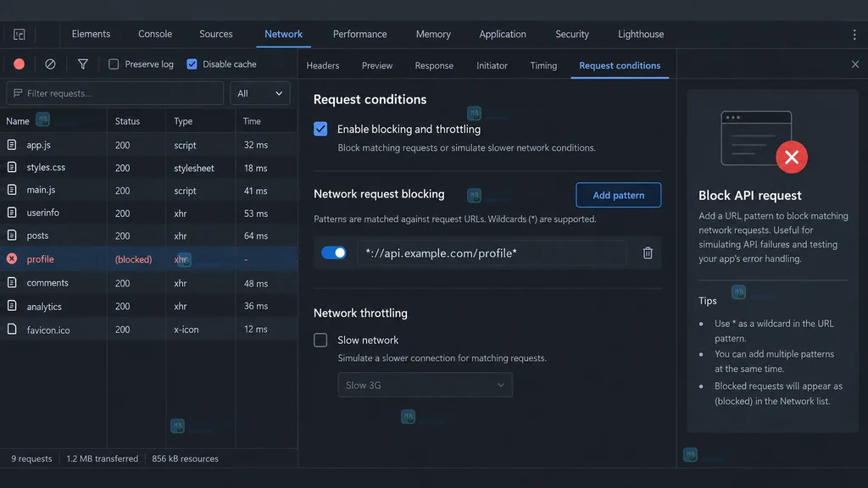Screen dimensions: 868x488
Task: Select the styles.css request
Action: (149, 167)
